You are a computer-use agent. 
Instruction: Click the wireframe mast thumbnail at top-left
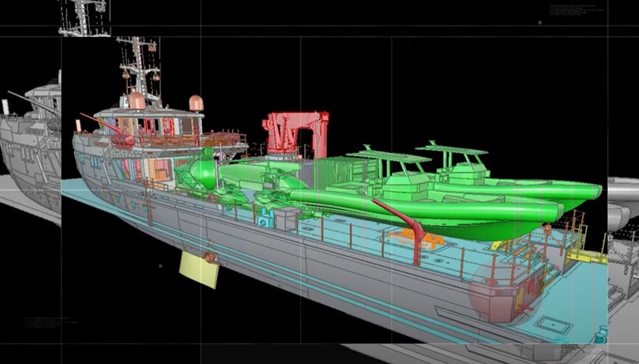[x=83, y=17]
